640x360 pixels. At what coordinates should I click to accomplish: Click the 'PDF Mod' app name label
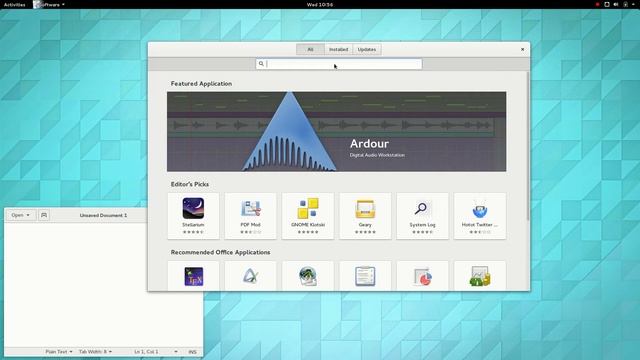point(251,224)
